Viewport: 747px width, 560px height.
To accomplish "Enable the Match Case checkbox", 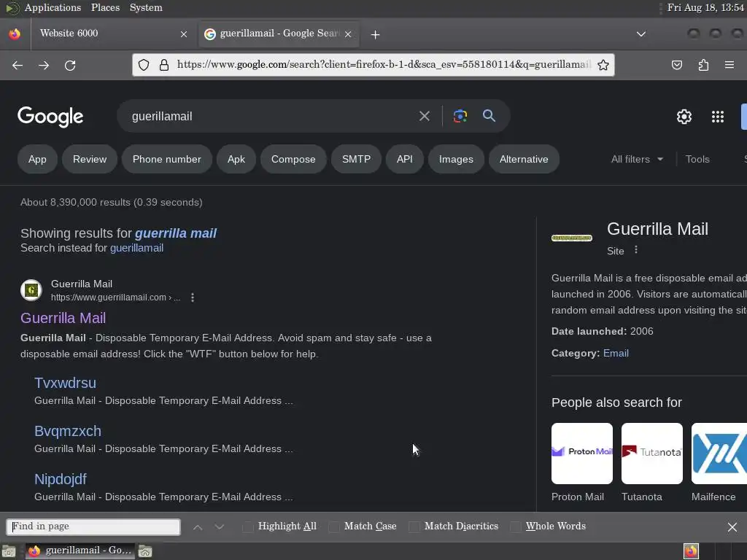I will 334,526.
